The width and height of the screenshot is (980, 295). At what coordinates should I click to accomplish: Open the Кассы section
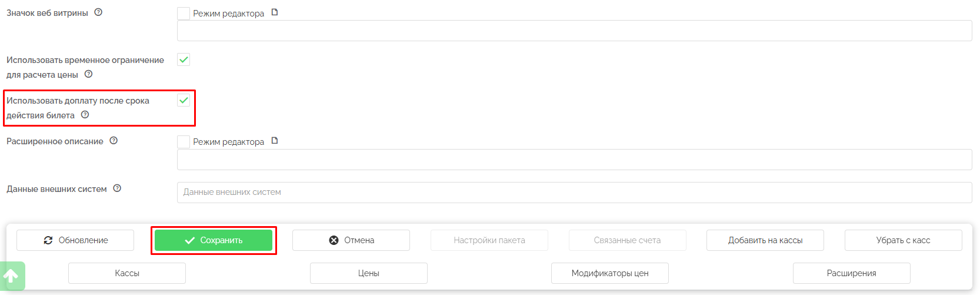pyautogui.click(x=127, y=273)
